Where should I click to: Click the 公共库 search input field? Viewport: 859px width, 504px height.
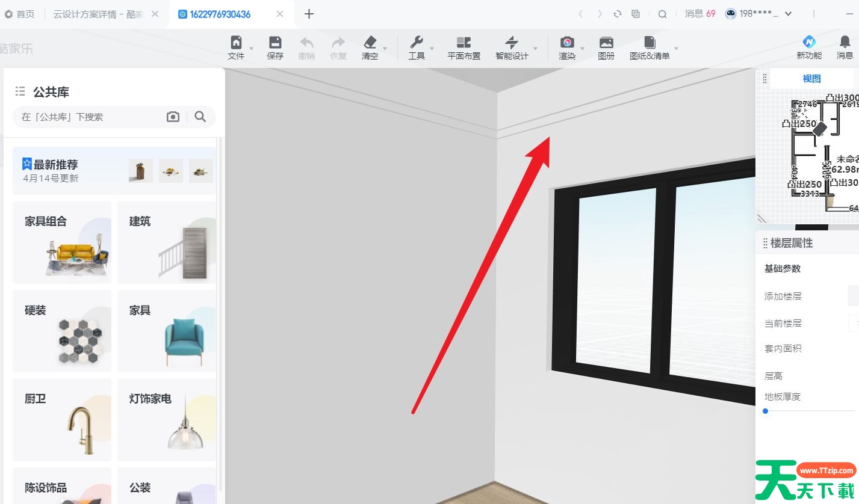[x=90, y=117]
